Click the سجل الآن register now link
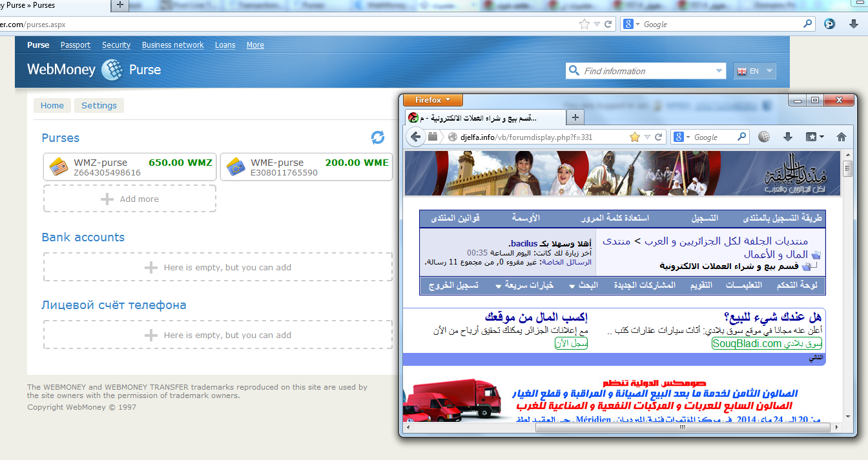Image resolution: width=868 pixels, height=460 pixels. (x=571, y=343)
